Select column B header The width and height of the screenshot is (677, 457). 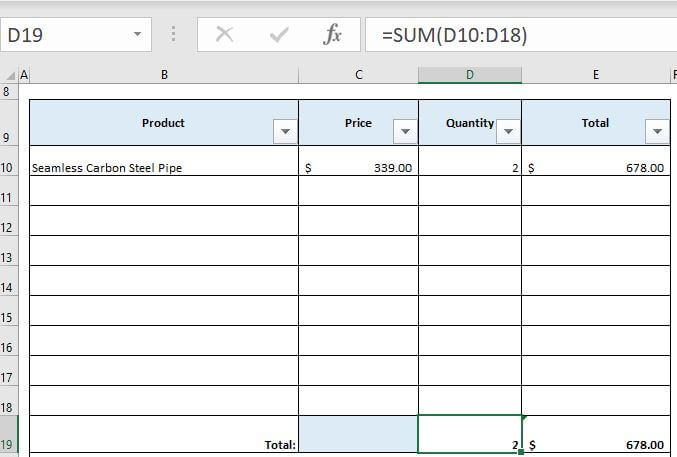(x=164, y=75)
